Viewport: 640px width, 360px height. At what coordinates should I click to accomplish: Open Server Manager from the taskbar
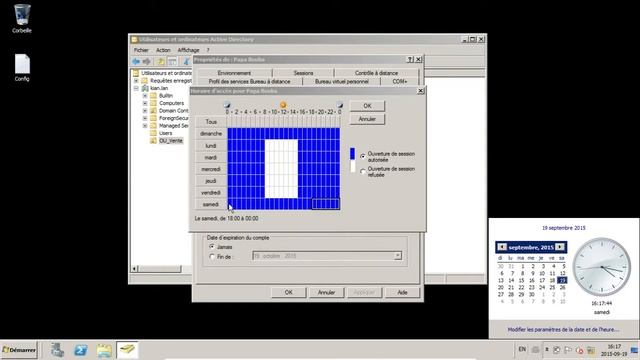pyautogui.click(x=57, y=350)
